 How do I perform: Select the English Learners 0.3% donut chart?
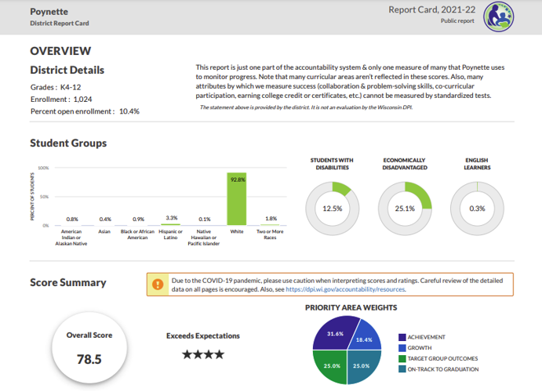click(x=477, y=209)
